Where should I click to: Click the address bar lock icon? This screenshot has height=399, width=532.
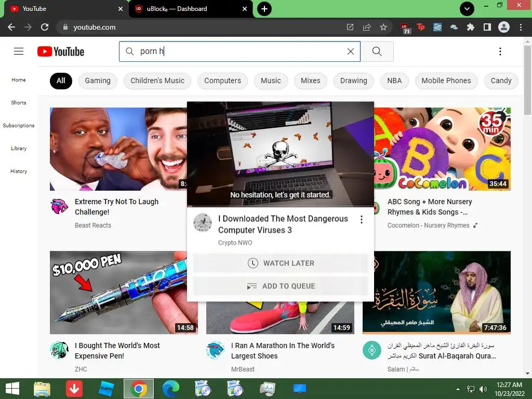tap(65, 27)
